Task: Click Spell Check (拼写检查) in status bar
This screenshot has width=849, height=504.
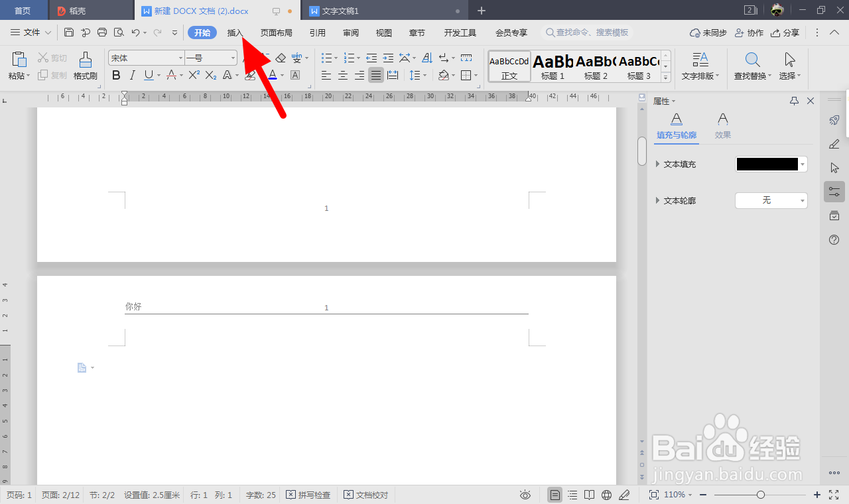Action: 308,495
